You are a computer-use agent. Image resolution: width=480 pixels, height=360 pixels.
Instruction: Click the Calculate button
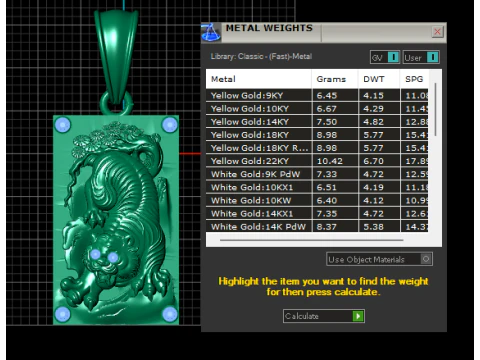[x=324, y=316]
